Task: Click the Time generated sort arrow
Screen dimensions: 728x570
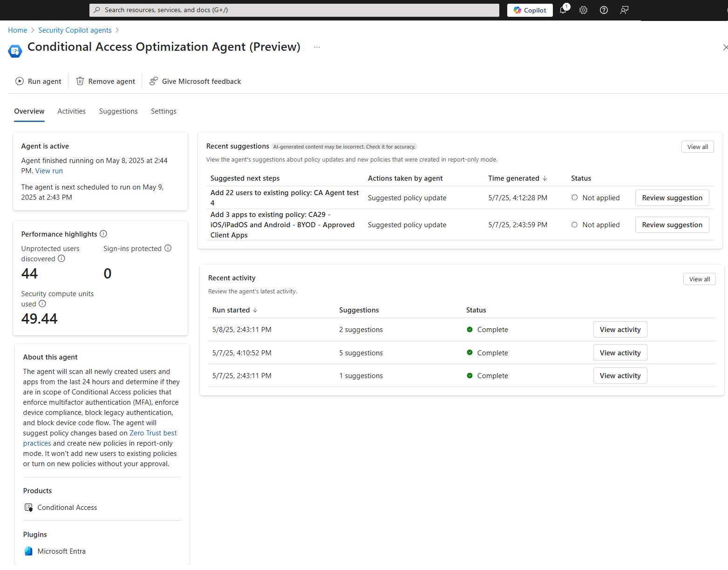Action: point(544,178)
